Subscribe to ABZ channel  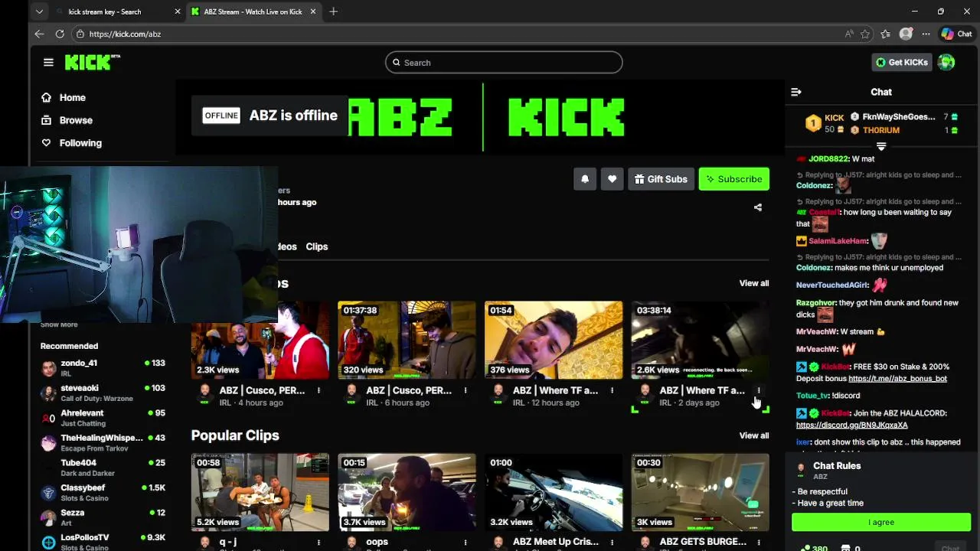click(733, 179)
